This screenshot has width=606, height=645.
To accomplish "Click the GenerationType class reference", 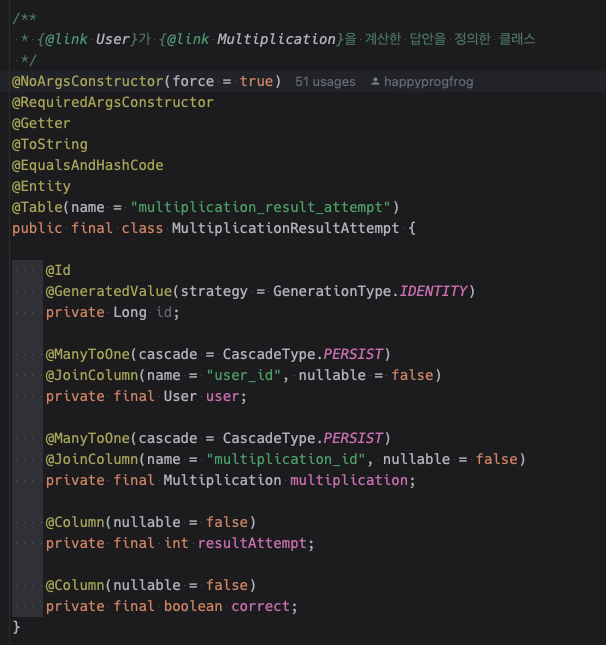I will click(x=332, y=291).
